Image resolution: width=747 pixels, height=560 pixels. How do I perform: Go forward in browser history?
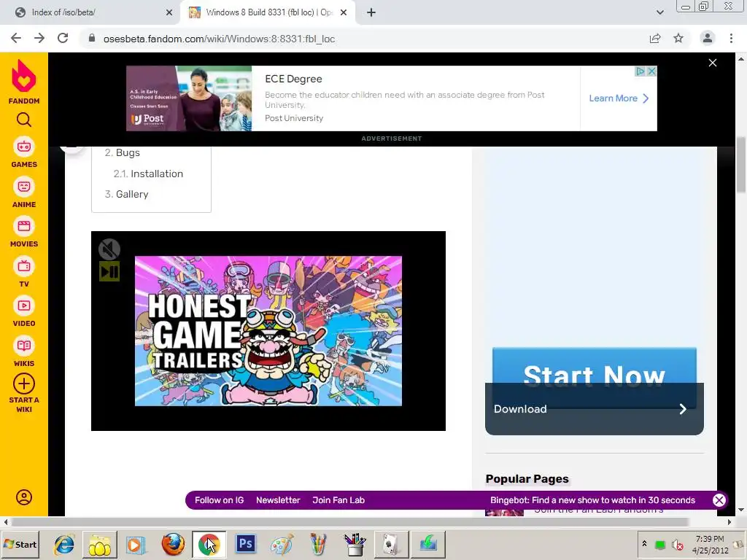[39, 38]
